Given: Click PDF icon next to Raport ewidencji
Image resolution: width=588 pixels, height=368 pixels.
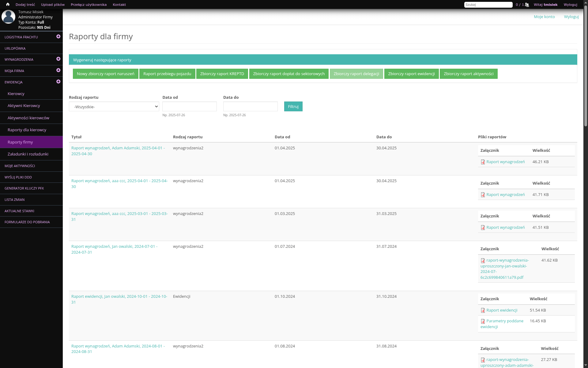Looking at the screenshot, I should [483, 310].
